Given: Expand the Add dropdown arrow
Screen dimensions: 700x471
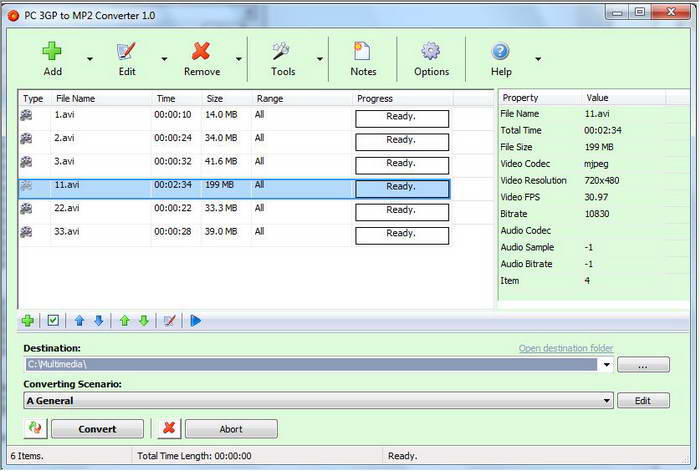Looking at the screenshot, I should [x=90, y=59].
